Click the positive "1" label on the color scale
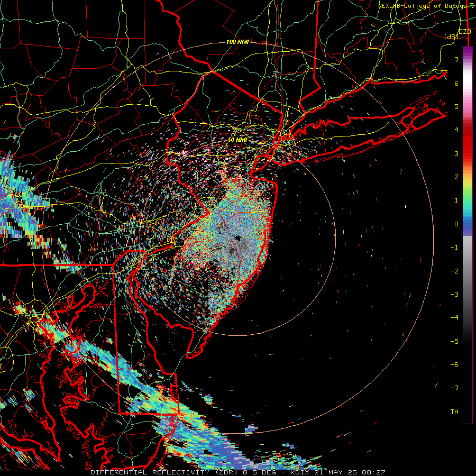Screen dimensions: 476x476 [x=456, y=200]
